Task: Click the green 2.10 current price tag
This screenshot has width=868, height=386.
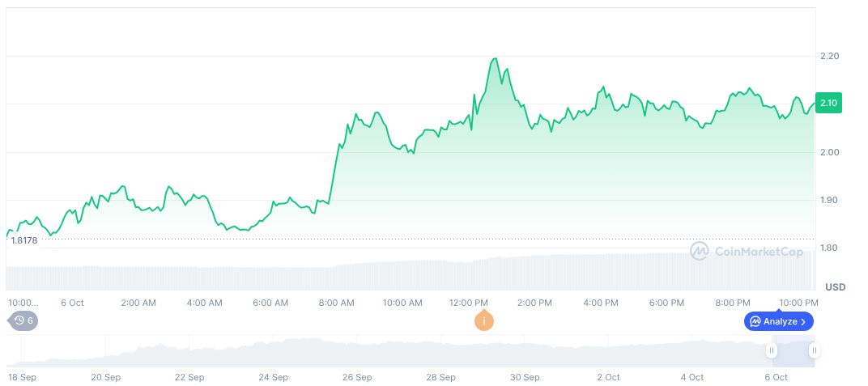Action: (828, 104)
